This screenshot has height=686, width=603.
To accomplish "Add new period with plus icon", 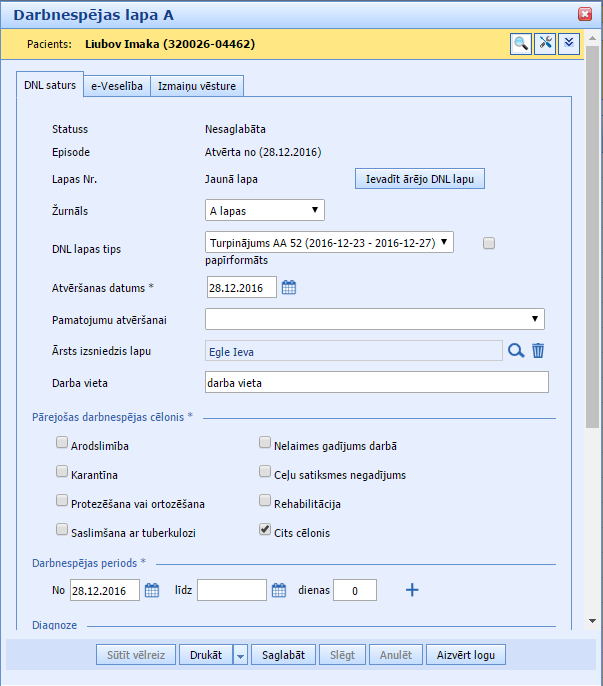I will (x=412, y=590).
